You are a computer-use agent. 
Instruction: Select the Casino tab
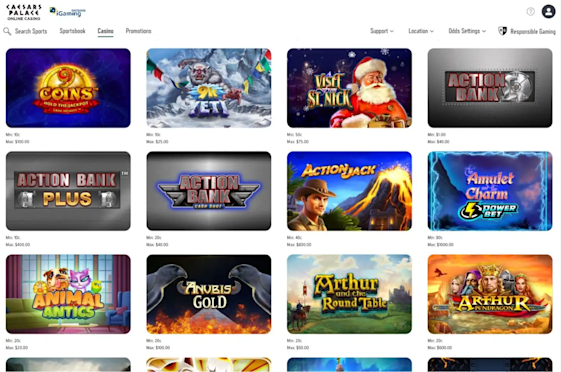(105, 31)
